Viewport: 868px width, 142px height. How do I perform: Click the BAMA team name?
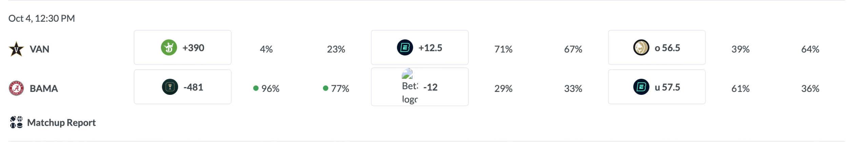click(x=44, y=88)
